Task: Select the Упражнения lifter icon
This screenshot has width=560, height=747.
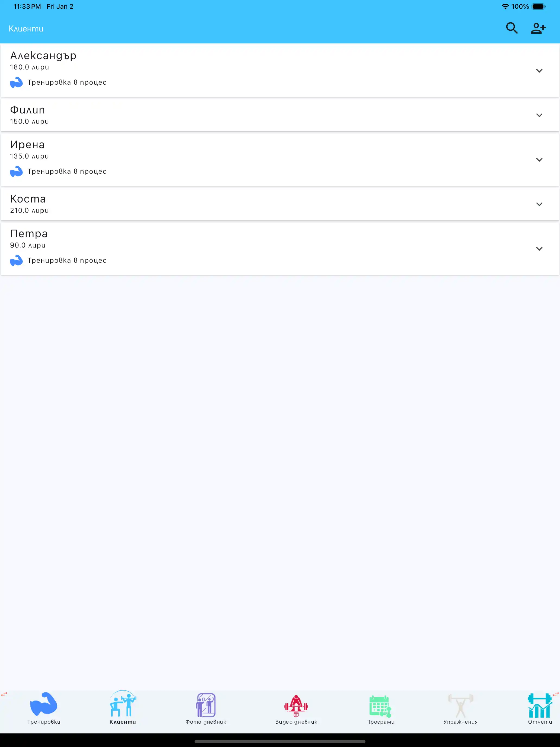Action: [461, 705]
